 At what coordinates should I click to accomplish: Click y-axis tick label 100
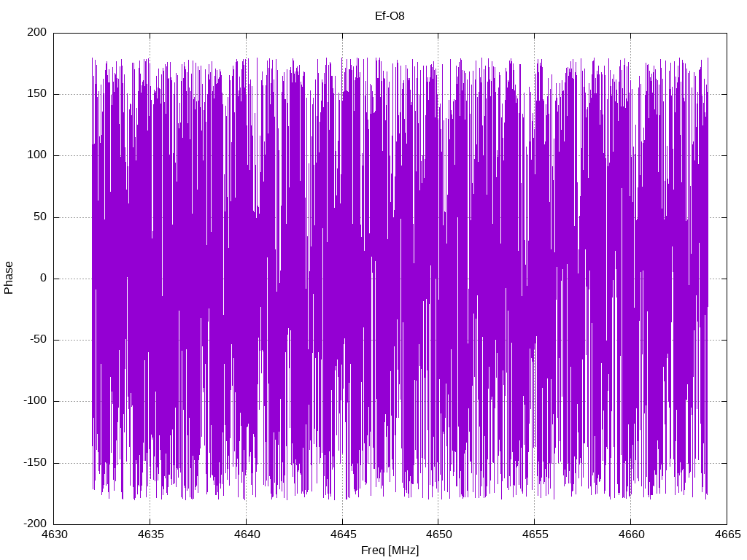click(37, 155)
